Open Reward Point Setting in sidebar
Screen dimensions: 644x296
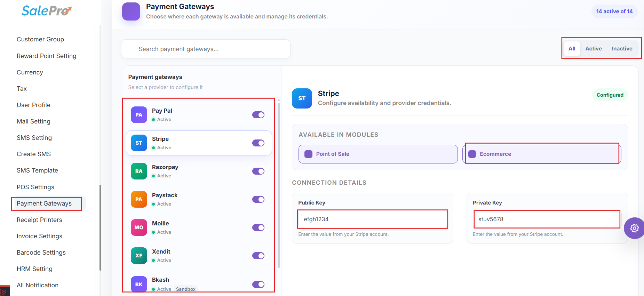pos(47,56)
